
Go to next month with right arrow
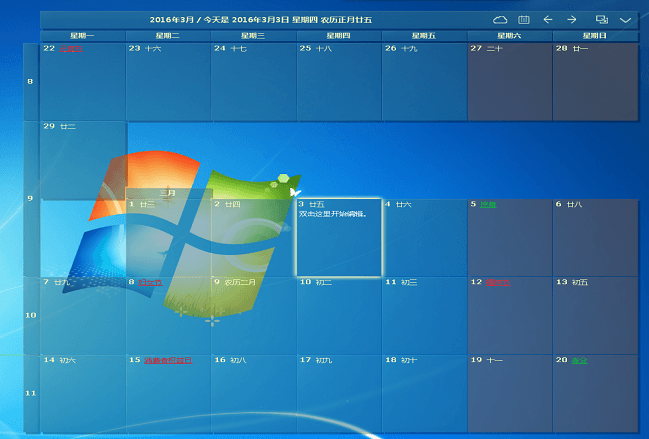click(x=572, y=19)
